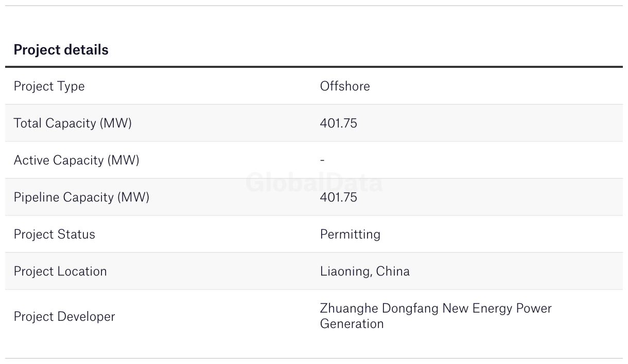Select the Total Capacity (MW) label

[73, 123]
